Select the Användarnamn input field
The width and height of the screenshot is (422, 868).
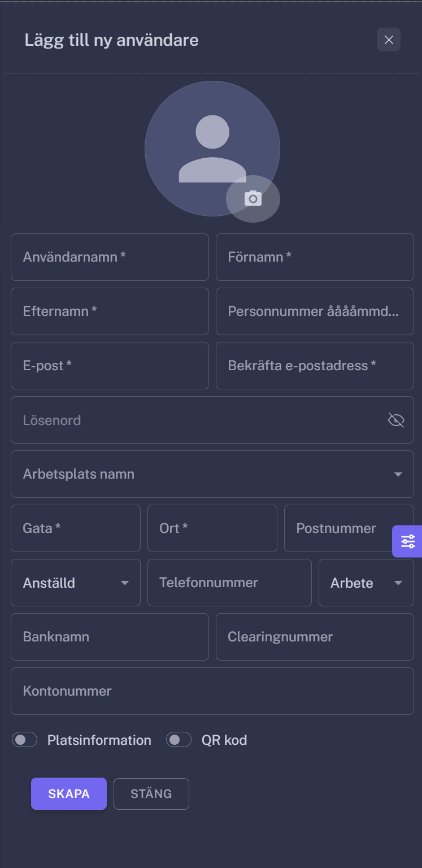pos(110,257)
